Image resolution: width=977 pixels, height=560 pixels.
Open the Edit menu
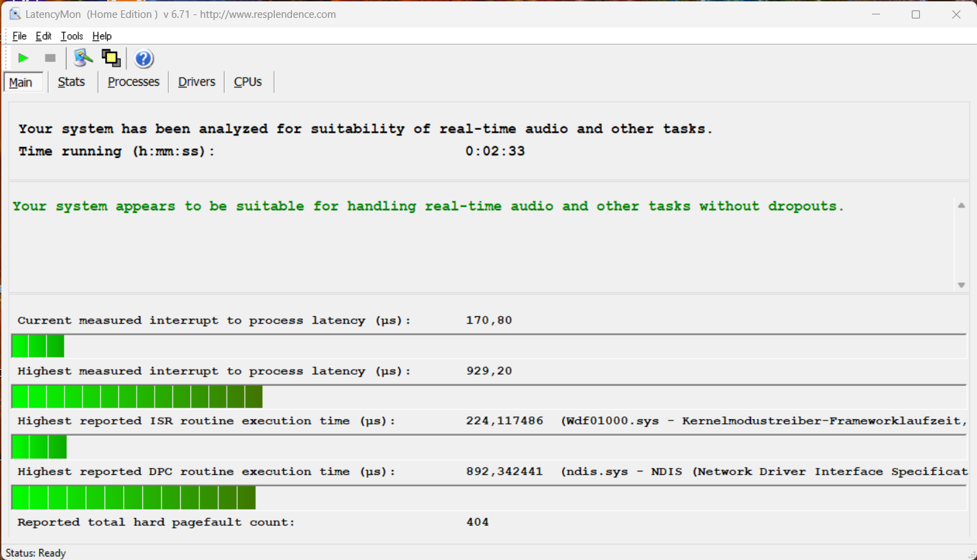click(x=43, y=36)
